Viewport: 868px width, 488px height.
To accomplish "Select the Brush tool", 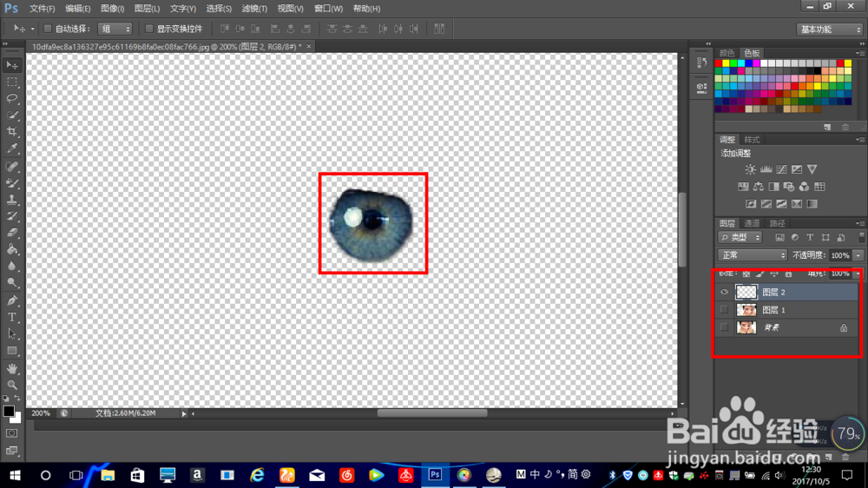I will tap(11, 183).
